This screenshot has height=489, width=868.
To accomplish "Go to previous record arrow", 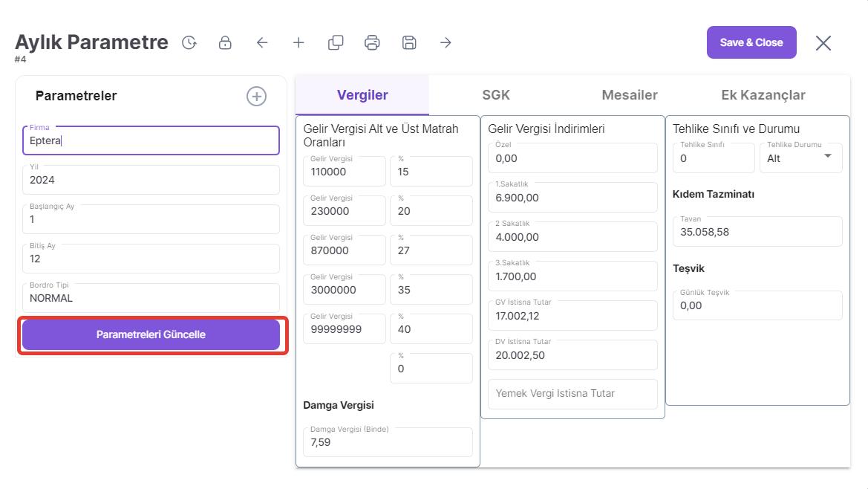I will [x=262, y=43].
